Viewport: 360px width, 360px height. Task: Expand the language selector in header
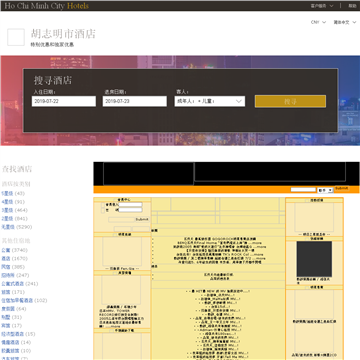[344, 22]
